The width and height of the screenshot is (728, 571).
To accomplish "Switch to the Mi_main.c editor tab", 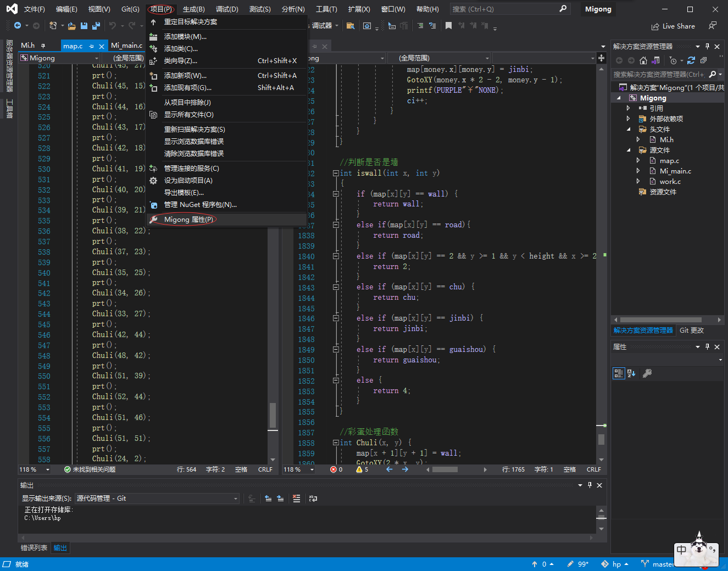I will (126, 46).
